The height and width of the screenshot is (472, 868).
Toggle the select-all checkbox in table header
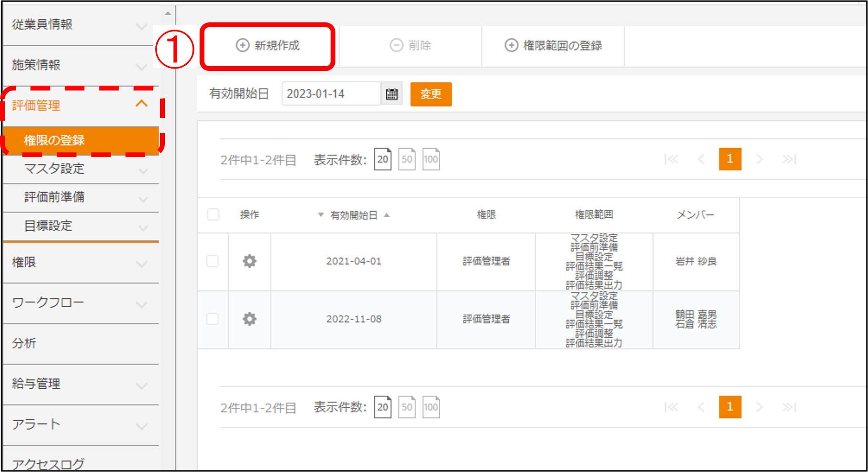click(213, 214)
